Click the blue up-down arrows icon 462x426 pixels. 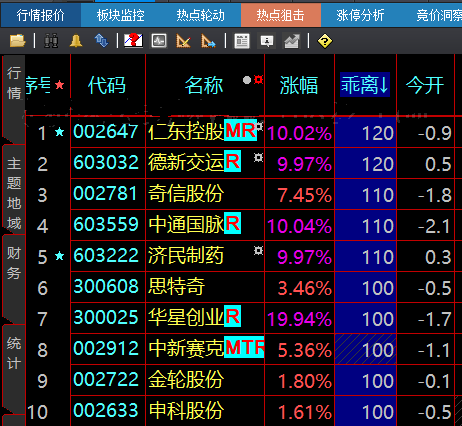point(101,41)
